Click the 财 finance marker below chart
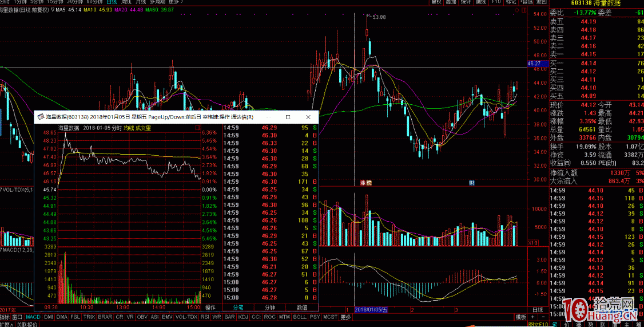The width and height of the screenshot is (644, 327). tap(472, 183)
